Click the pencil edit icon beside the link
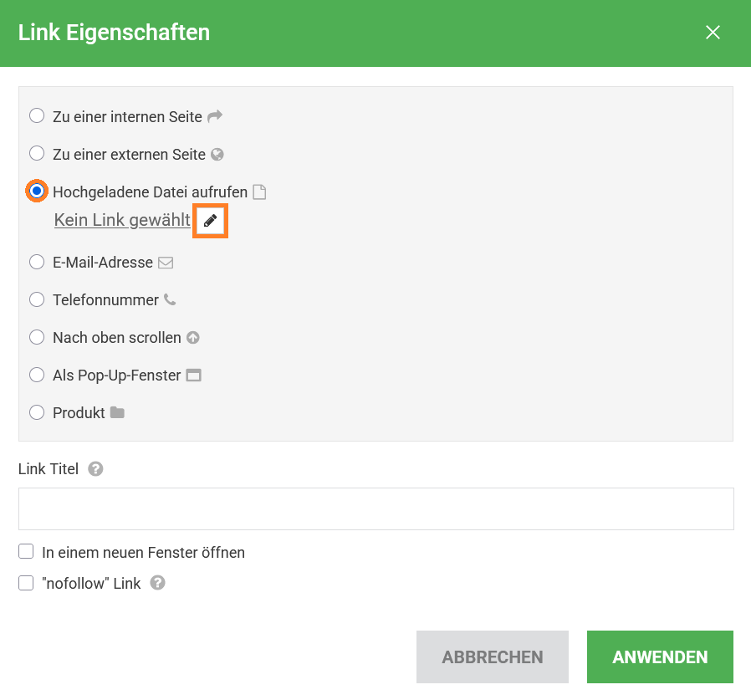 tap(211, 221)
